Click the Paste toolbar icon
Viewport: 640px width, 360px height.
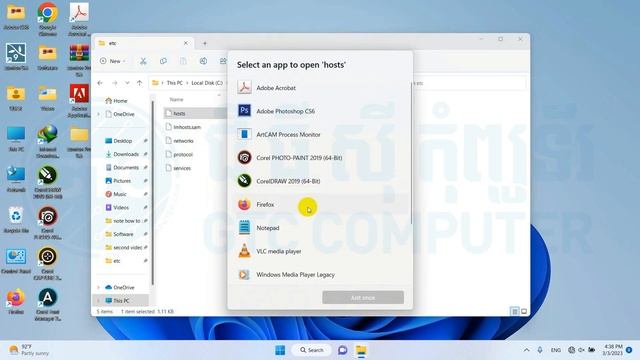[x=183, y=61]
